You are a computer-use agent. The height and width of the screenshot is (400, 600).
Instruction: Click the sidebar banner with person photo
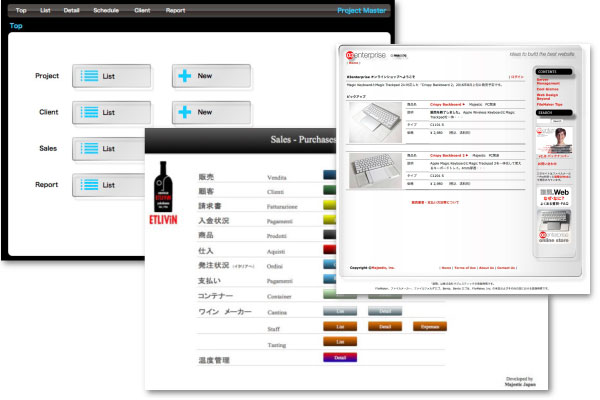click(554, 143)
